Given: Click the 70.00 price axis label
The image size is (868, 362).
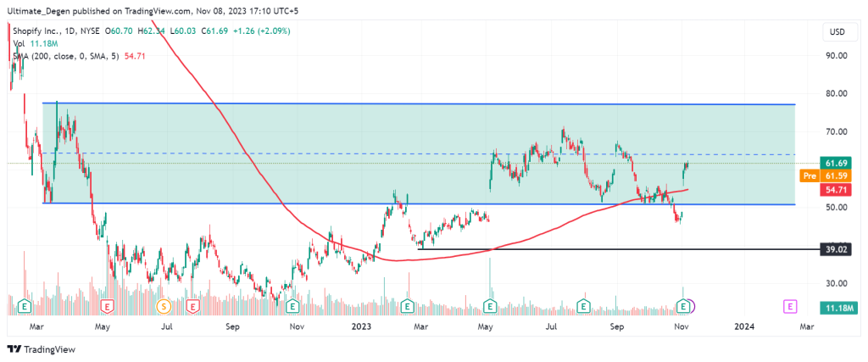Looking at the screenshot, I should point(837,131).
